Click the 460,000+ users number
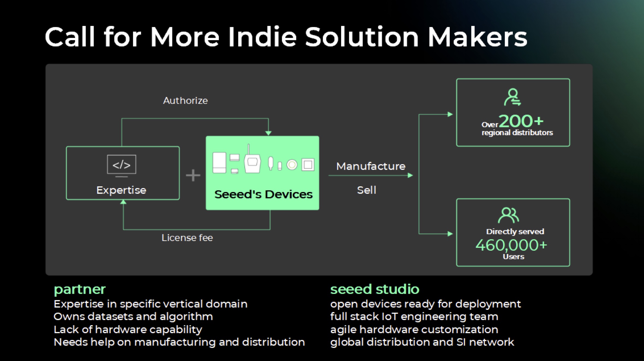The height and width of the screenshot is (361, 644). tap(511, 245)
